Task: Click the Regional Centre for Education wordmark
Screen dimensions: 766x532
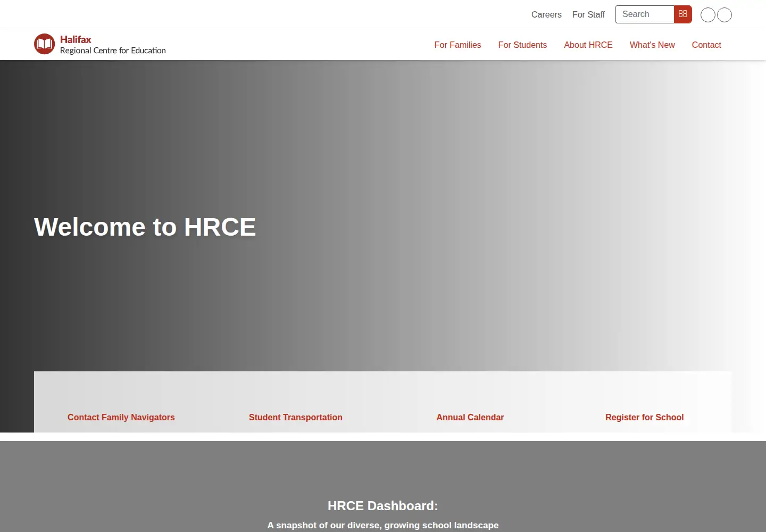Action: (x=113, y=51)
